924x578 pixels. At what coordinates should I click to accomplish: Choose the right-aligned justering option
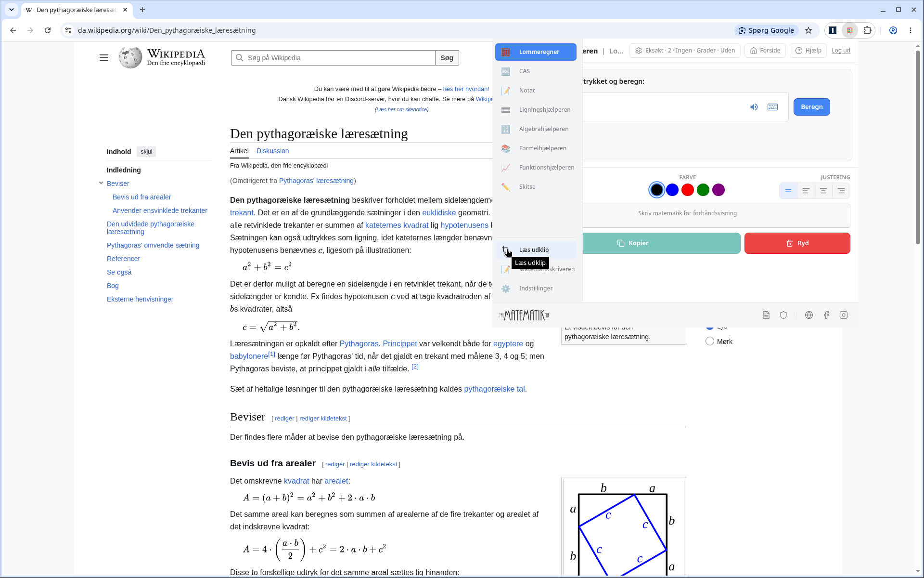click(841, 191)
